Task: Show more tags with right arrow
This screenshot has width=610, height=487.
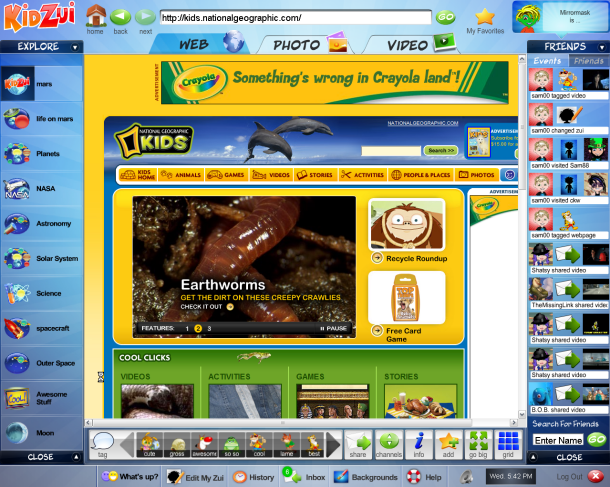Action: pos(333,444)
